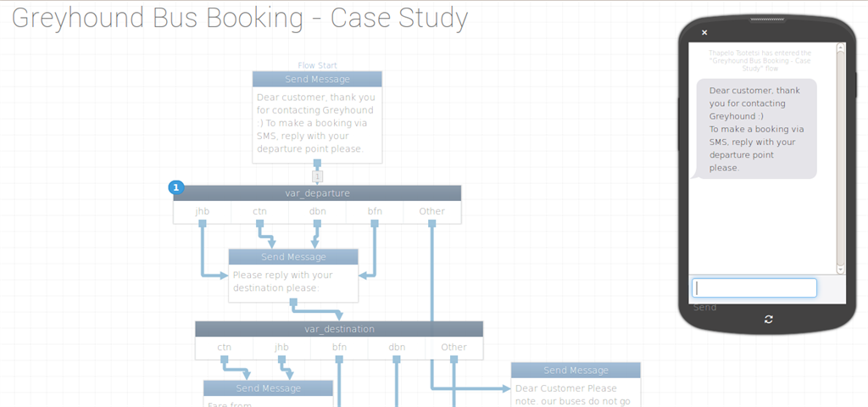
Task: Close the phone simulator with X icon
Action: click(704, 33)
